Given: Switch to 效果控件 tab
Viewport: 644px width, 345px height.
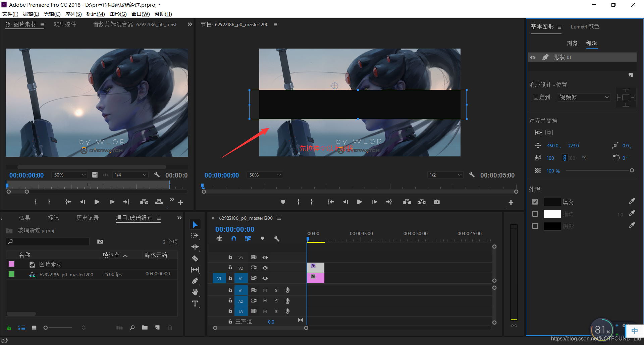Looking at the screenshot, I should (65, 24).
